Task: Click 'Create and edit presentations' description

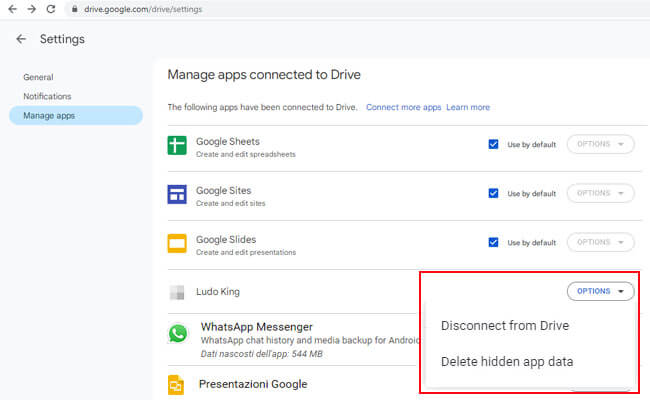Action: [x=246, y=252]
